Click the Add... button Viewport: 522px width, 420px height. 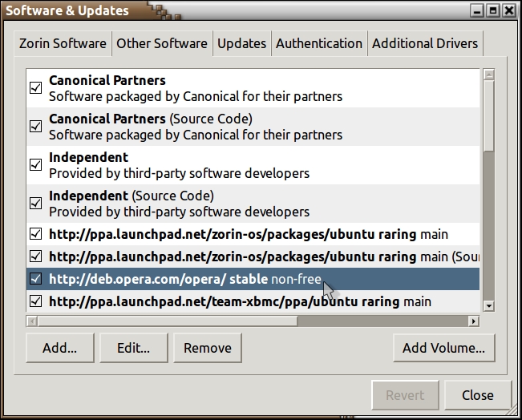[59, 348]
